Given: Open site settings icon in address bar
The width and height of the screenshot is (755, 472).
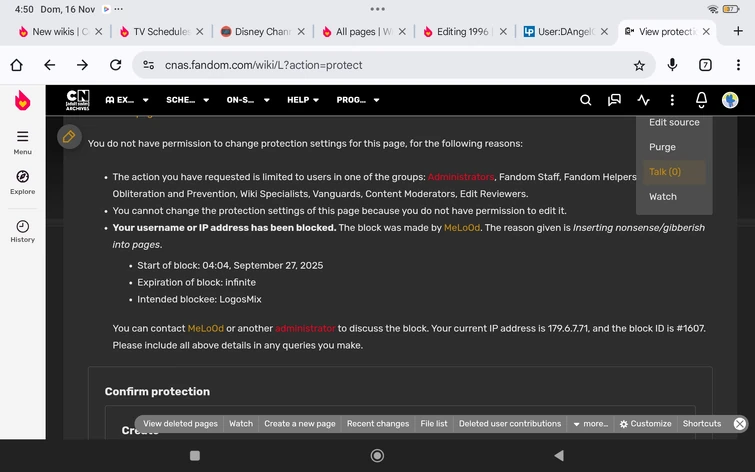Looking at the screenshot, I should [x=149, y=65].
